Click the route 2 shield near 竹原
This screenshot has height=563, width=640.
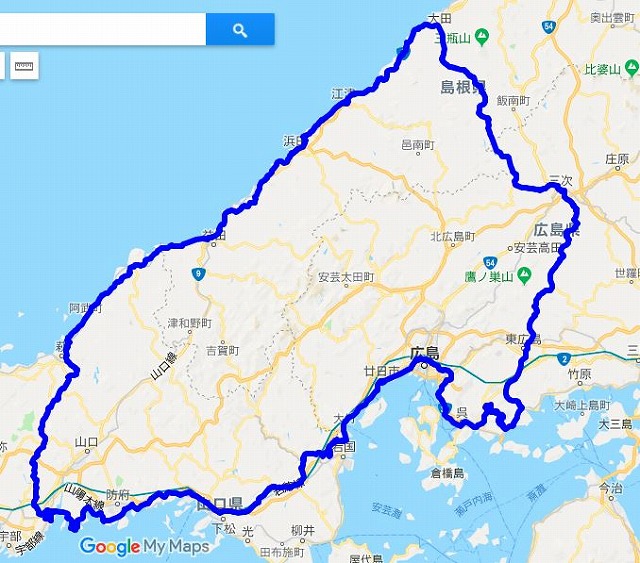[564, 359]
